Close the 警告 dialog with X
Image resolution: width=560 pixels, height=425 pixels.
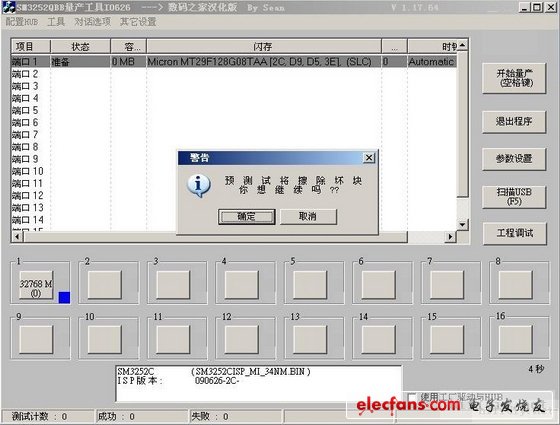tap(369, 158)
